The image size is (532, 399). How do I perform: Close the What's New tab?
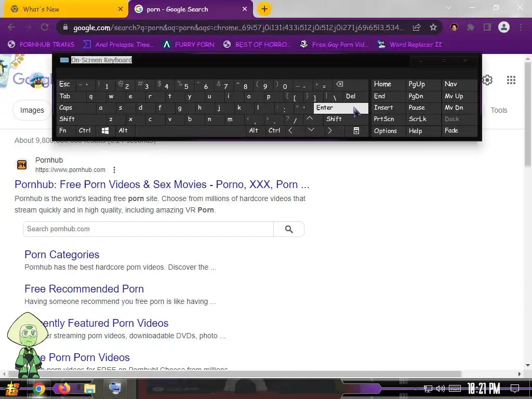[121, 9]
